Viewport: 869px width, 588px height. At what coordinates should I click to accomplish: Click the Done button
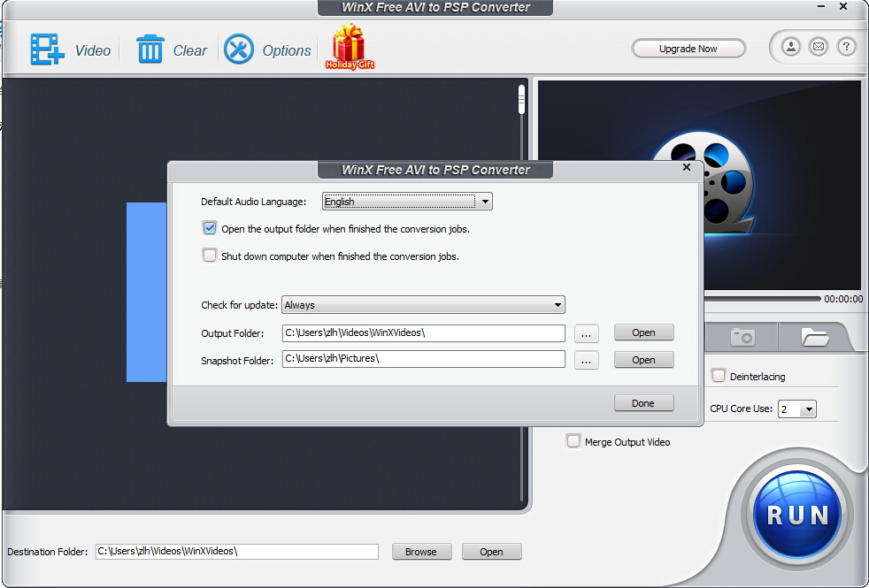[643, 403]
